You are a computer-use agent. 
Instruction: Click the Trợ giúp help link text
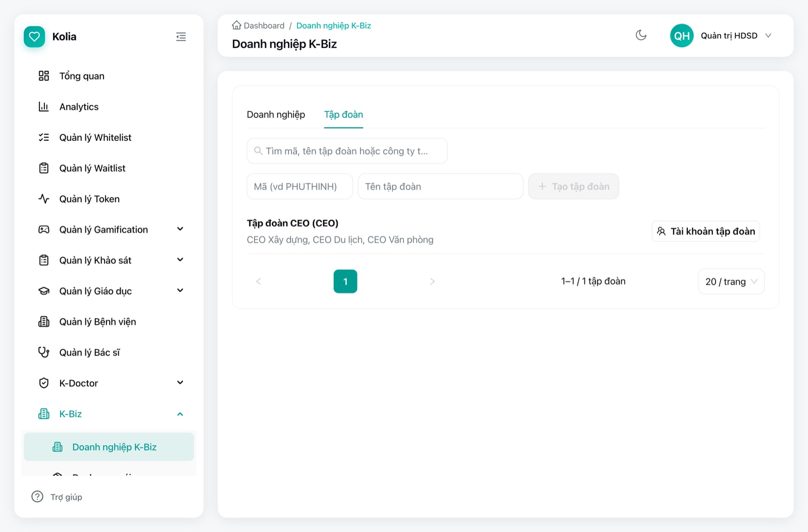tap(66, 497)
